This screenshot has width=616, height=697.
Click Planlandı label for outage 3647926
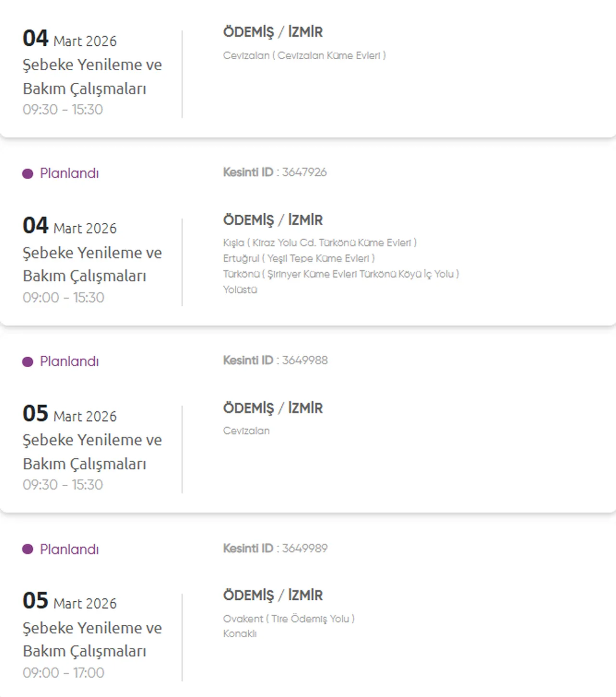(x=69, y=173)
